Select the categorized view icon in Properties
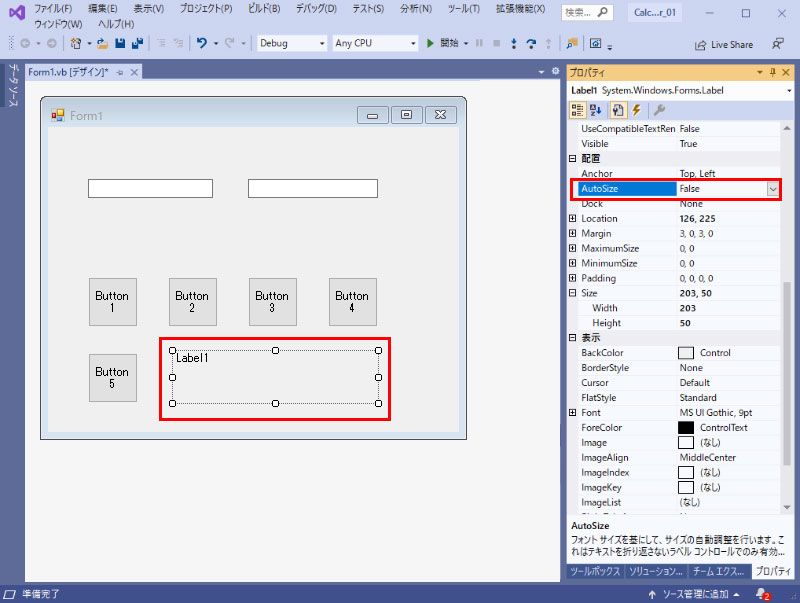 tap(577, 110)
